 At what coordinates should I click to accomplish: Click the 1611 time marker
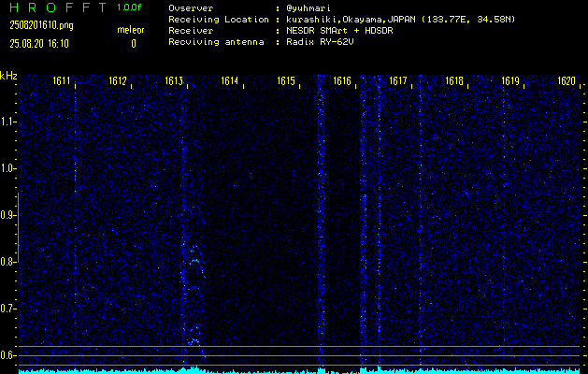click(62, 80)
